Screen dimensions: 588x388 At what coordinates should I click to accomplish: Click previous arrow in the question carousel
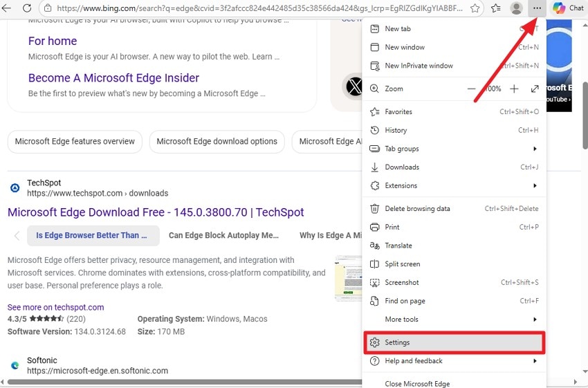point(17,235)
